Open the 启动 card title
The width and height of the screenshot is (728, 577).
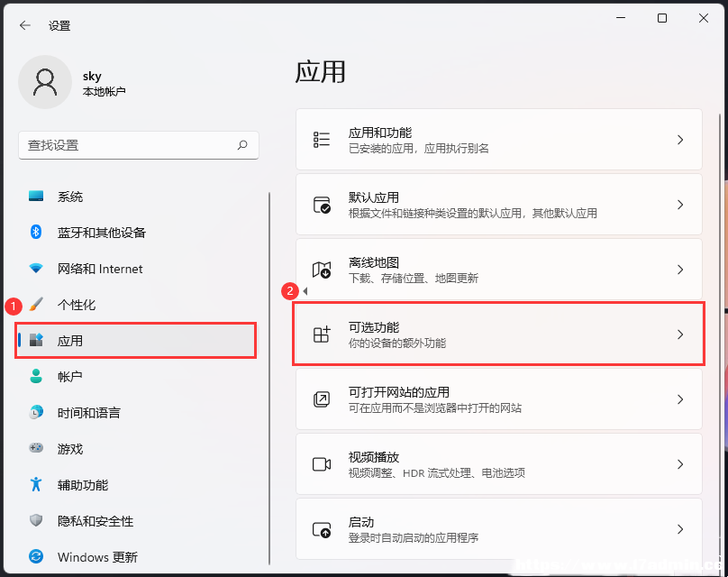361,522
